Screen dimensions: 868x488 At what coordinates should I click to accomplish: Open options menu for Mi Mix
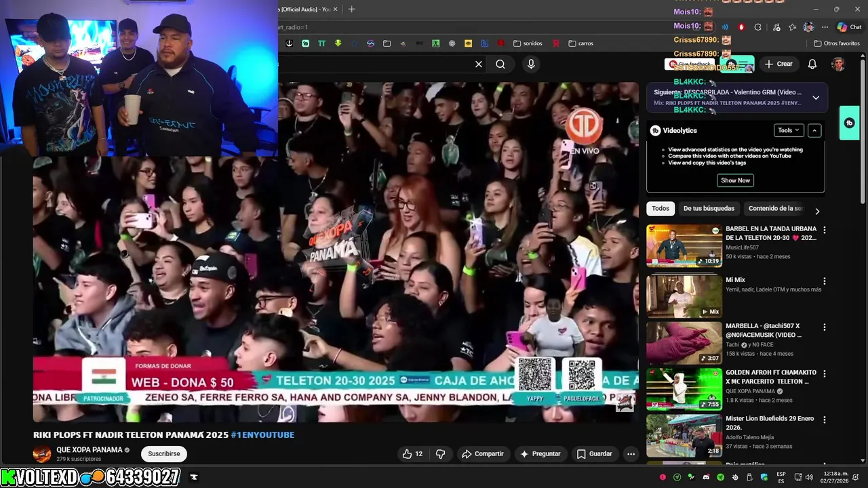825,281
